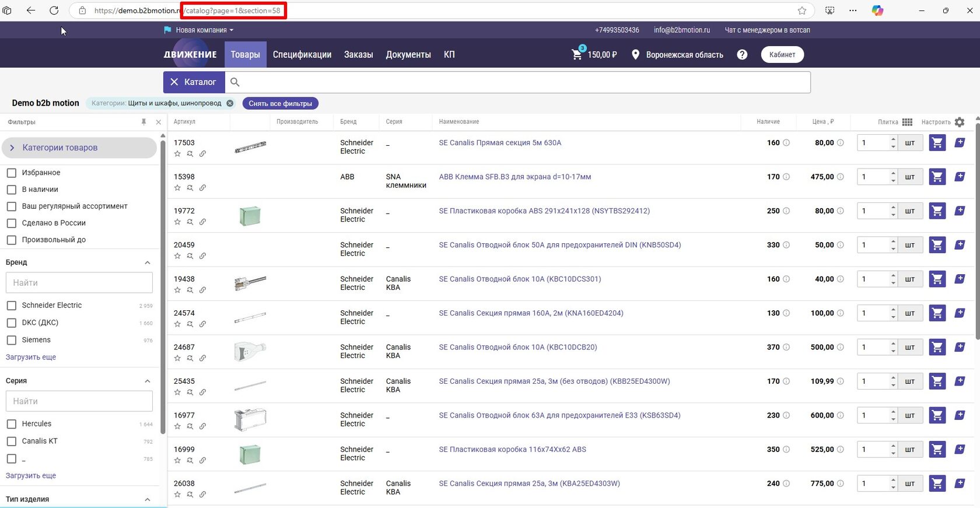Increase quantity for article 19772

(893, 208)
